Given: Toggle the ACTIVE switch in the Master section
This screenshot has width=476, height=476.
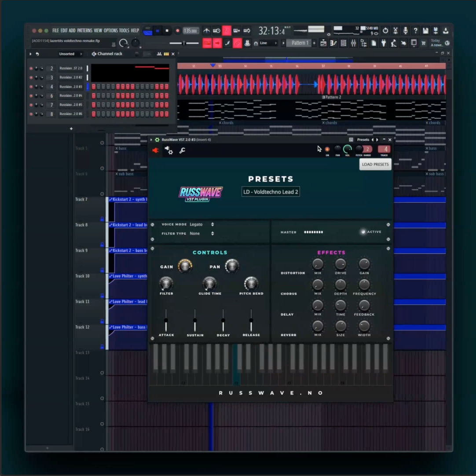Looking at the screenshot, I should click(363, 232).
